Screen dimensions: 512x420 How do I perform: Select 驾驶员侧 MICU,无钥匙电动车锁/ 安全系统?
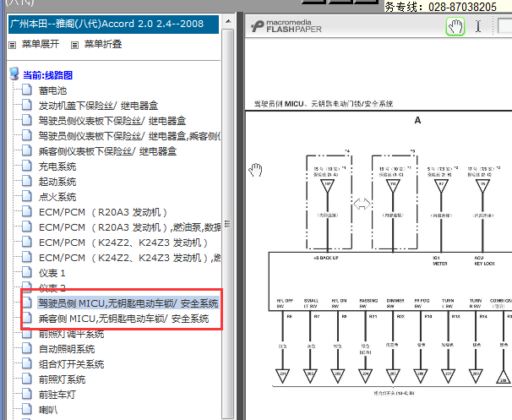coord(128,303)
